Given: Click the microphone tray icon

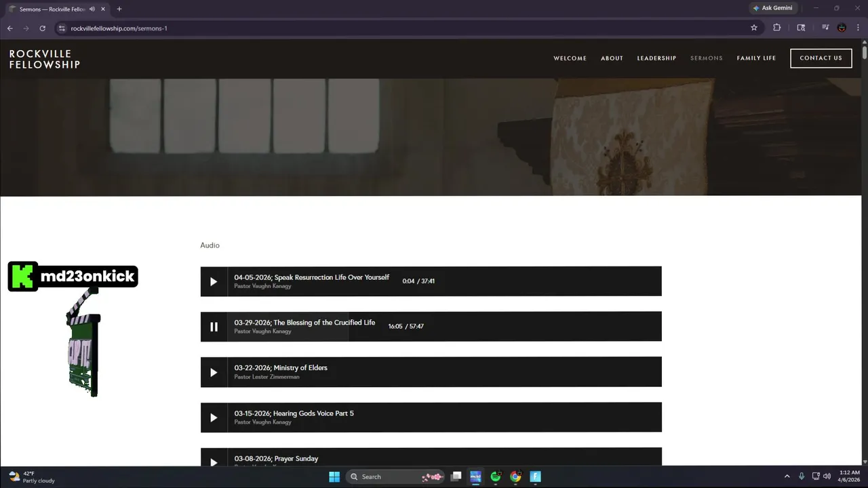Looking at the screenshot, I should coord(802,476).
